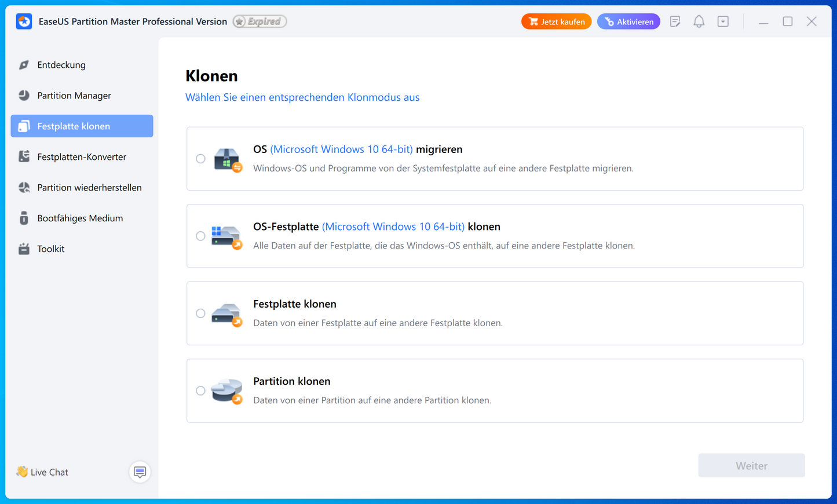Click the OS migrieren drive icon
Image resolution: width=837 pixels, height=504 pixels.
click(228, 159)
